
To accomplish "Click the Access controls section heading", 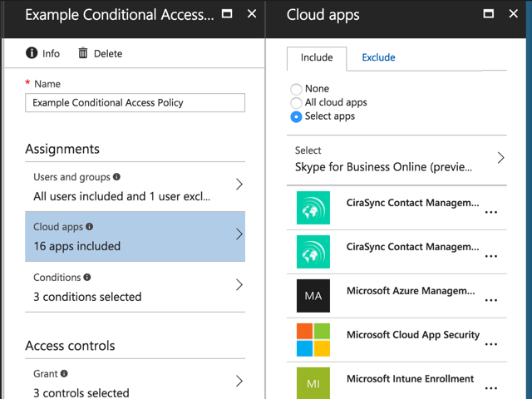I will (x=70, y=346).
